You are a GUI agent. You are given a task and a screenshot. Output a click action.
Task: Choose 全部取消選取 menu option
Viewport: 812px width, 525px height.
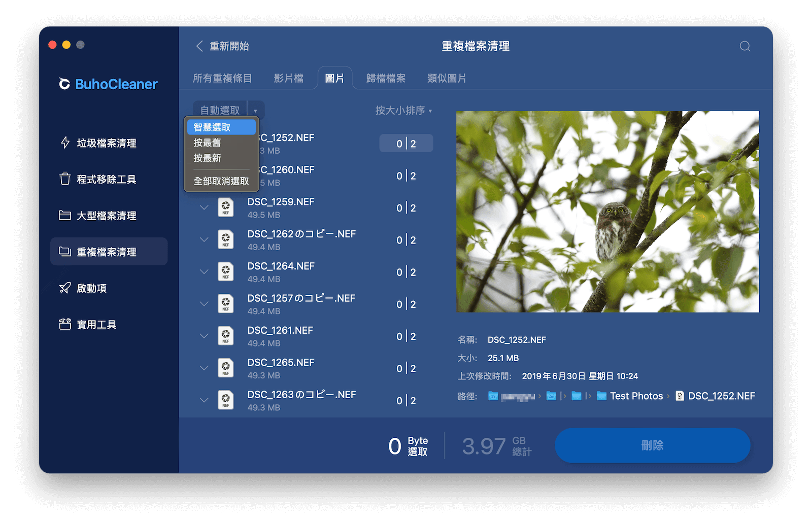(221, 181)
